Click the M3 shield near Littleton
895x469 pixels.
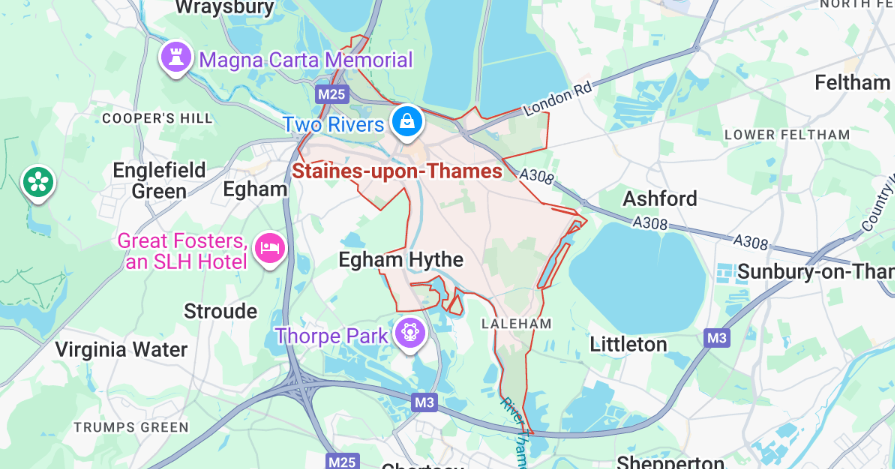point(716,338)
